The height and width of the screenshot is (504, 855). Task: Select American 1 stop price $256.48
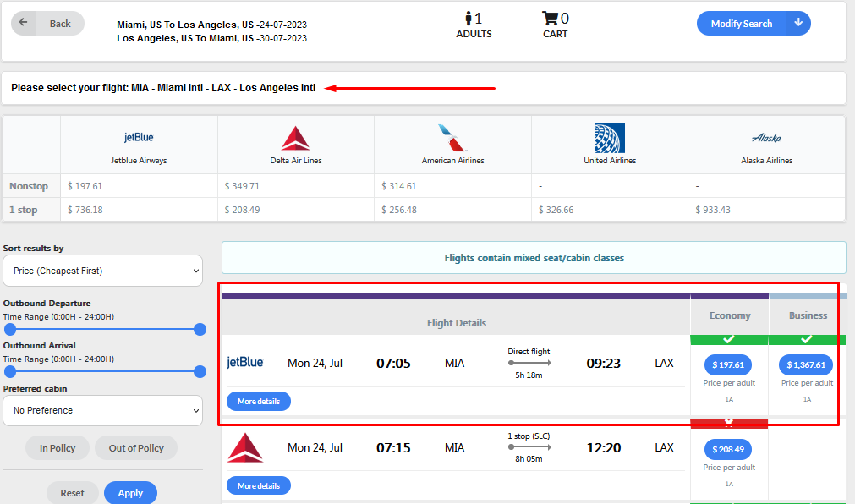[x=398, y=210]
